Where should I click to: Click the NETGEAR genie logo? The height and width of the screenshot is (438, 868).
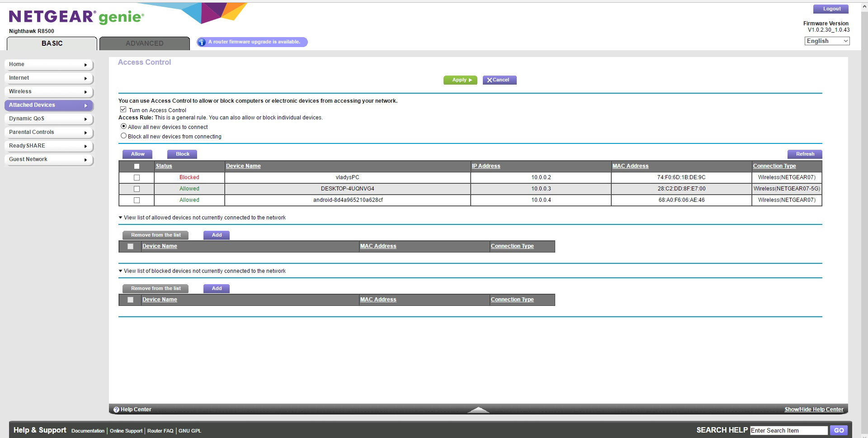[76, 17]
